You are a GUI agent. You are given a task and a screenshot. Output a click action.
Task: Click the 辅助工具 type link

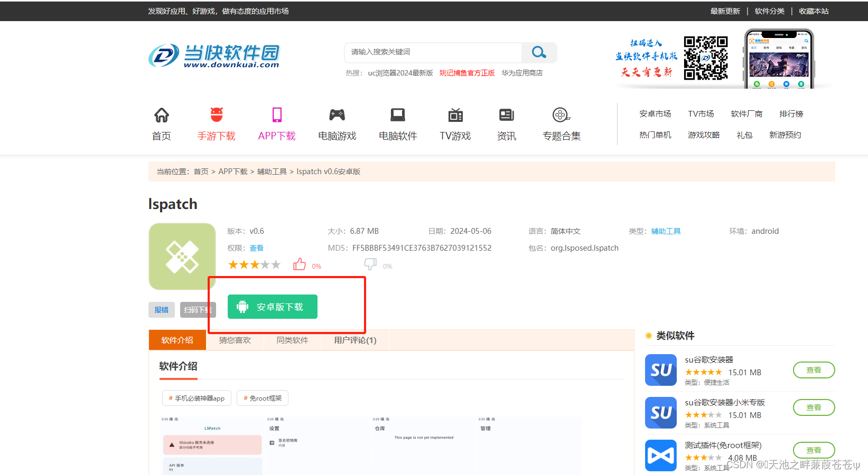click(x=666, y=231)
